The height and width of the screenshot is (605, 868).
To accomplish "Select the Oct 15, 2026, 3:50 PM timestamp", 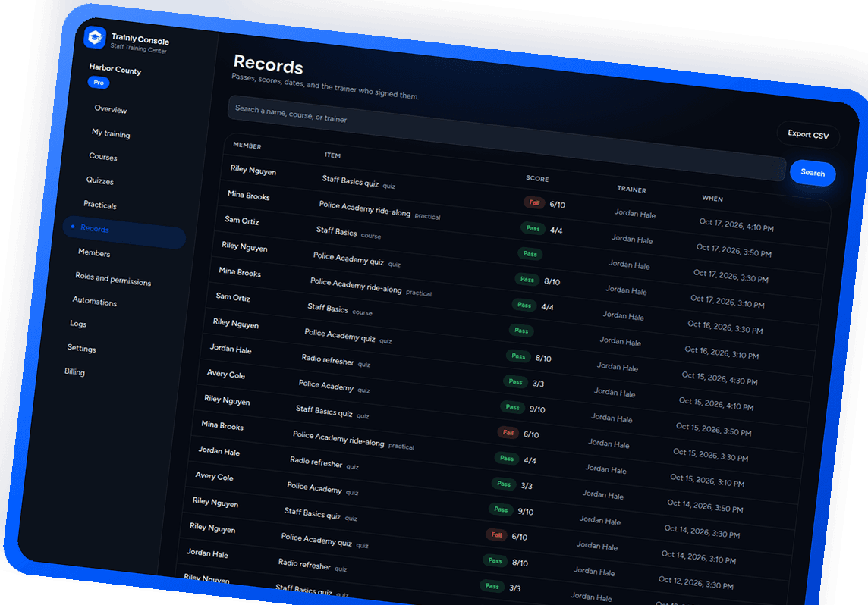I will [x=713, y=429].
